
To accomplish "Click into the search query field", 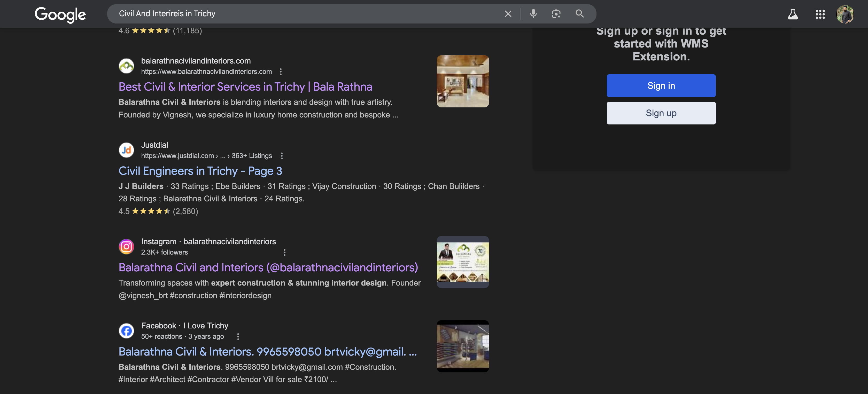I will (303, 14).
